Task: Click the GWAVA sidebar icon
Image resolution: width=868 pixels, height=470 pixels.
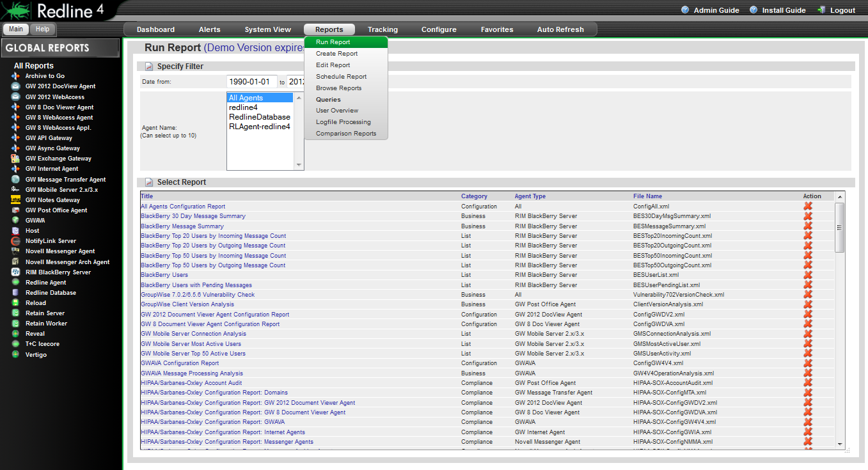Action: coord(15,221)
